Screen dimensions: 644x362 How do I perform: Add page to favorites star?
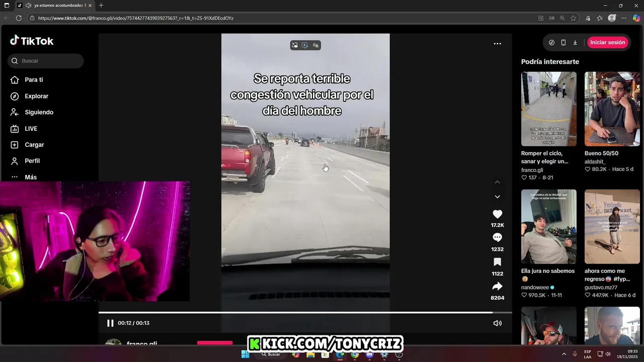click(573, 18)
